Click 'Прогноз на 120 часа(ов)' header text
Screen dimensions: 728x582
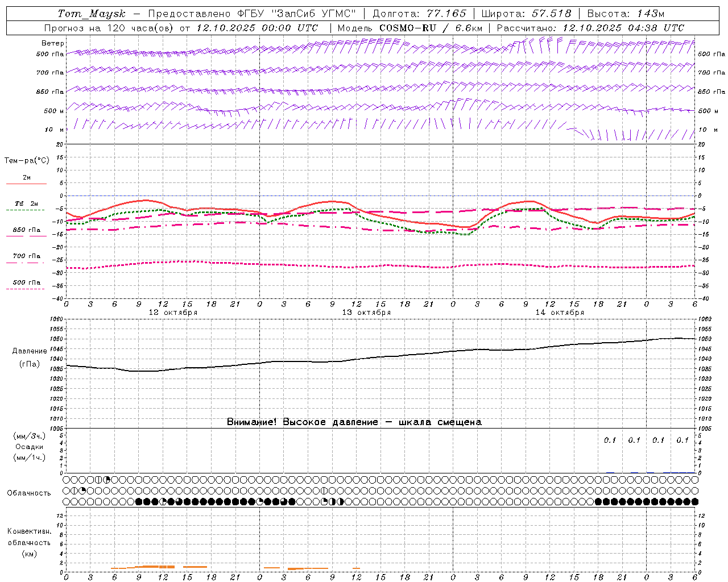click(109, 28)
